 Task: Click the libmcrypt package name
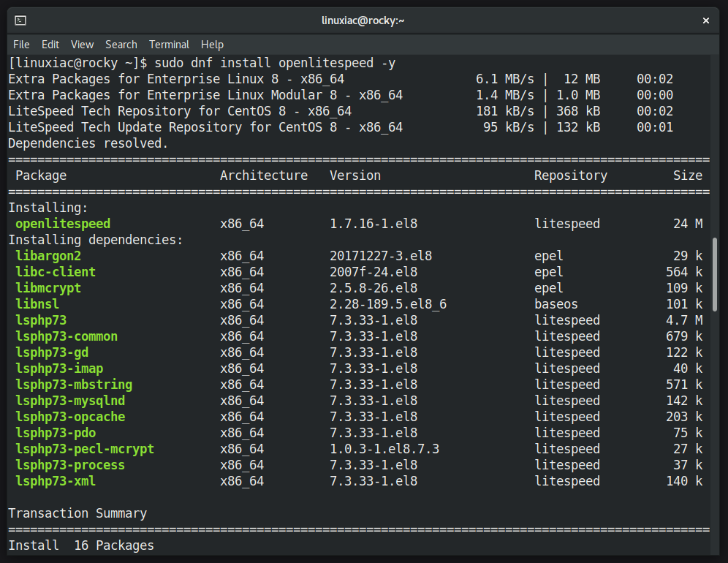pyautogui.click(x=48, y=288)
